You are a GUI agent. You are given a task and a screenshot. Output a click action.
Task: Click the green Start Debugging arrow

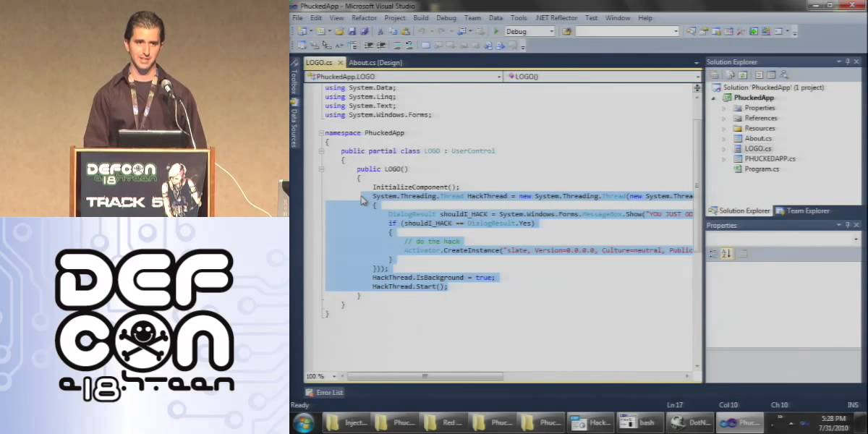[x=495, y=31]
